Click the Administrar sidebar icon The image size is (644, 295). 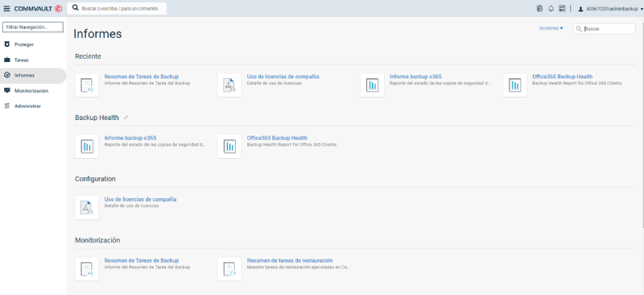(7, 106)
